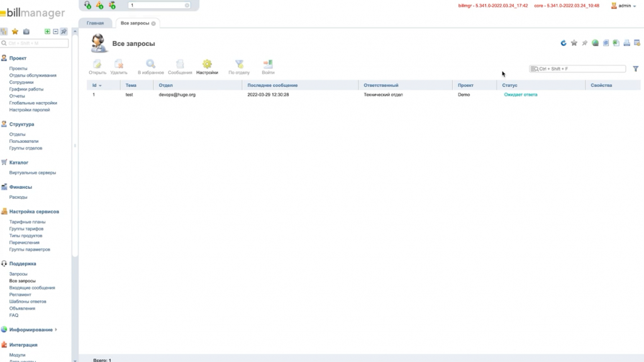Viewport: 644px width, 362px height.
Task: Open FAQ in sidebar
Action: pyautogui.click(x=14, y=315)
